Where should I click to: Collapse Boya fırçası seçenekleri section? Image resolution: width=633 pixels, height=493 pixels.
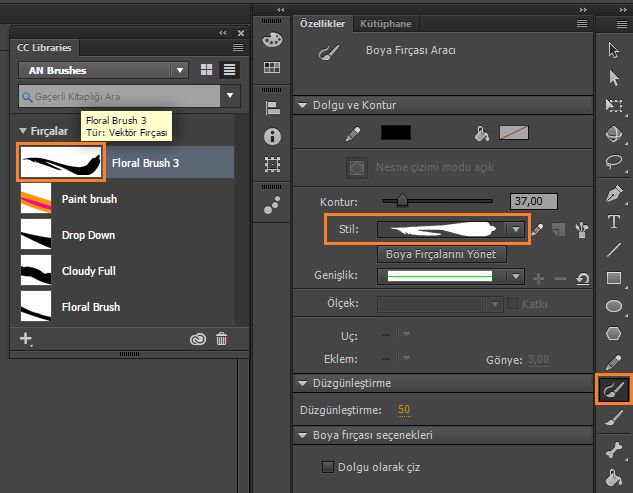coord(303,435)
